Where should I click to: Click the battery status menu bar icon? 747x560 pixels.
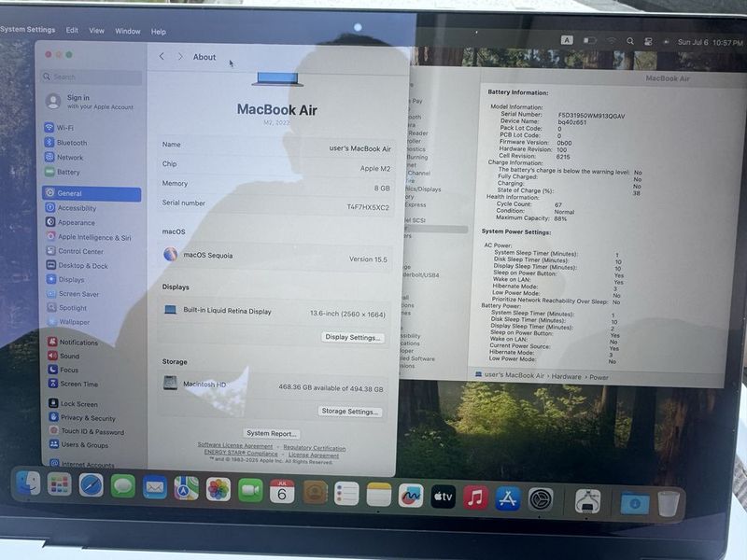(x=590, y=40)
